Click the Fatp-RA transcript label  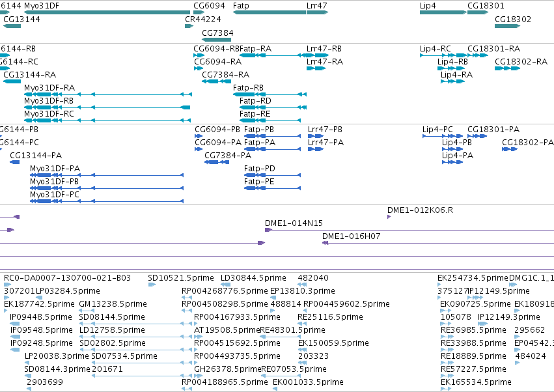(255, 49)
